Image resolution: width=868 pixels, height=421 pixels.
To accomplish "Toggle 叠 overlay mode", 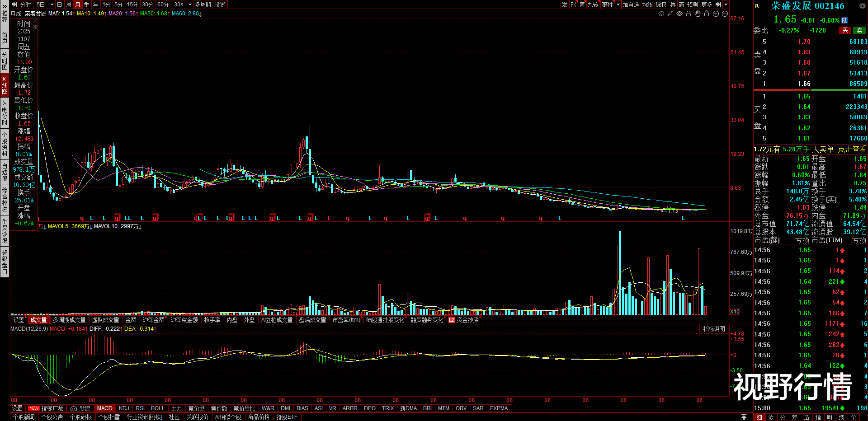I will 673,5.
